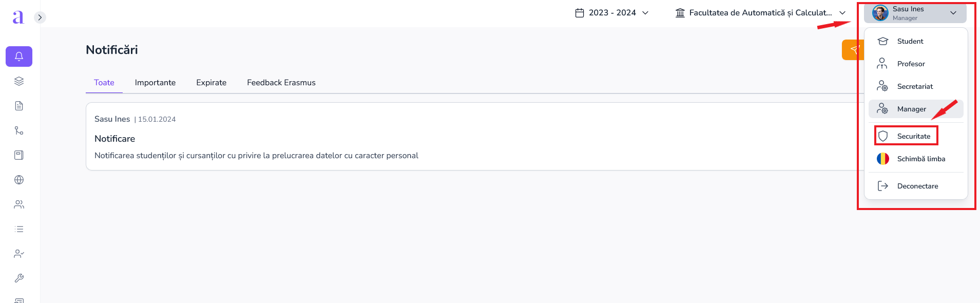
Task: Click the layers icon in the sidebar
Action: point(19,81)
